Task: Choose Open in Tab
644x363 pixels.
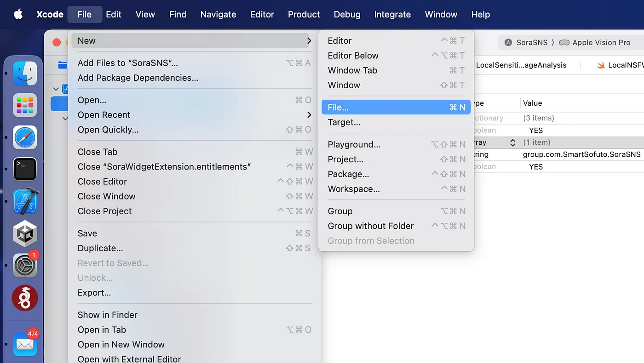Action: (194, 329)
